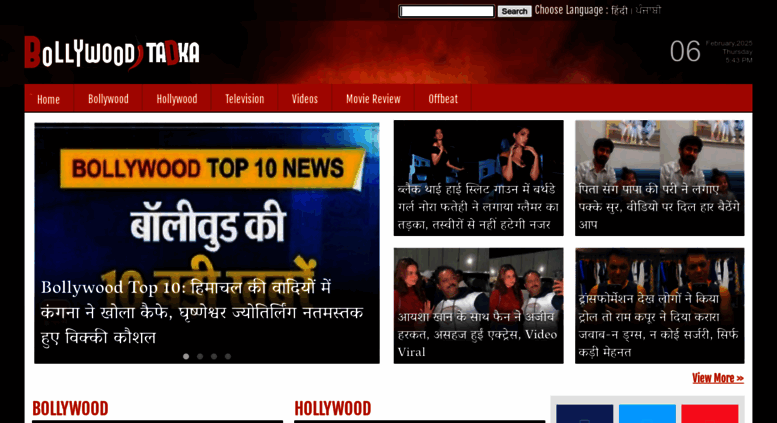Select second slider dot indicator

pyautogui.click(x=200, y=356)
